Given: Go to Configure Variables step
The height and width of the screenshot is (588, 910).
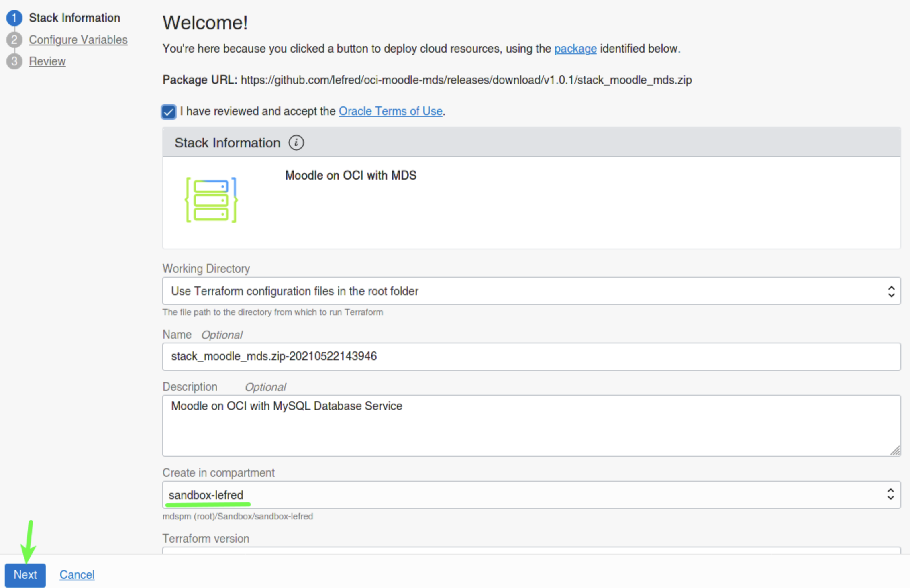Looking at the screenshot, I should pos(78,40).
